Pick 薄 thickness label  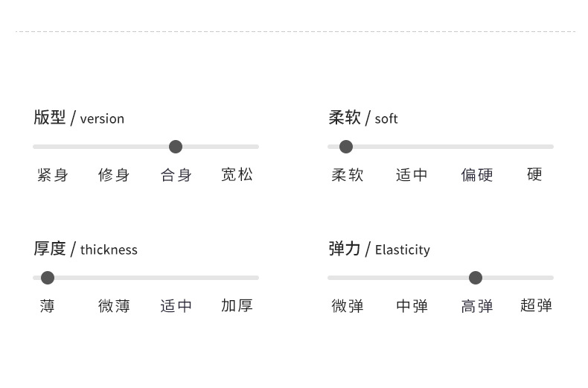tap(48, 306)
